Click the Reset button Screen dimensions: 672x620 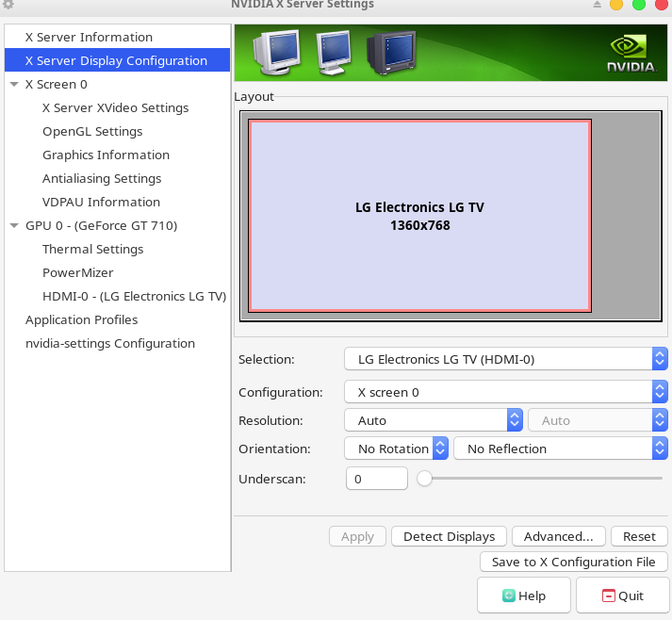[x=639, y=536]
